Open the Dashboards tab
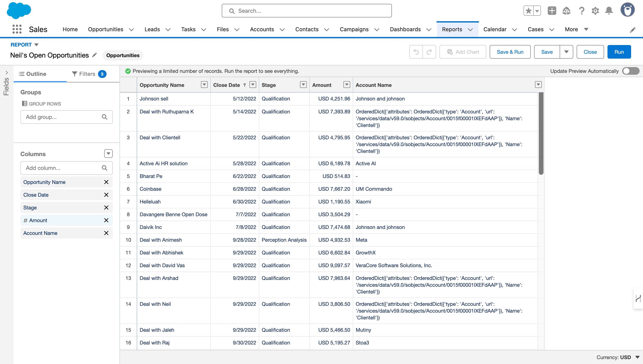 click(405, 29)
